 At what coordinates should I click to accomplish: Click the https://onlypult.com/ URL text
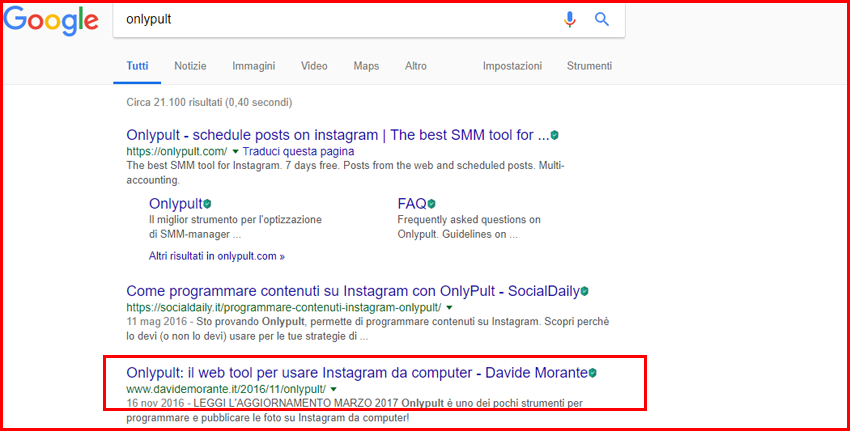pyautogui.click(x=177, y=152)
